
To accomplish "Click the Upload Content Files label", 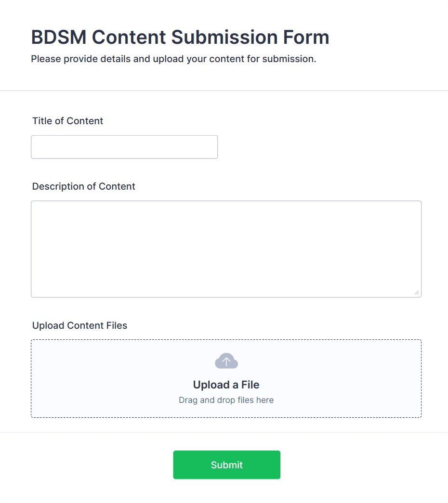I will 79,325.
